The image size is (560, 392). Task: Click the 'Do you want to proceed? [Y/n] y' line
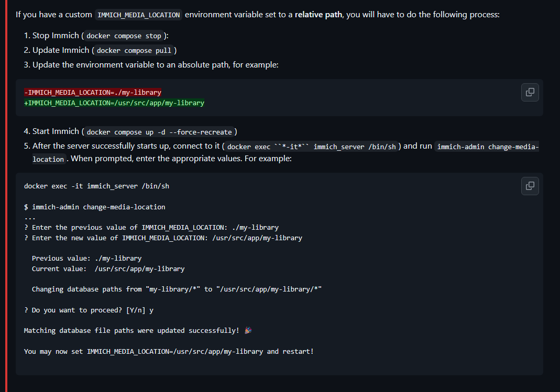[89, 310]
